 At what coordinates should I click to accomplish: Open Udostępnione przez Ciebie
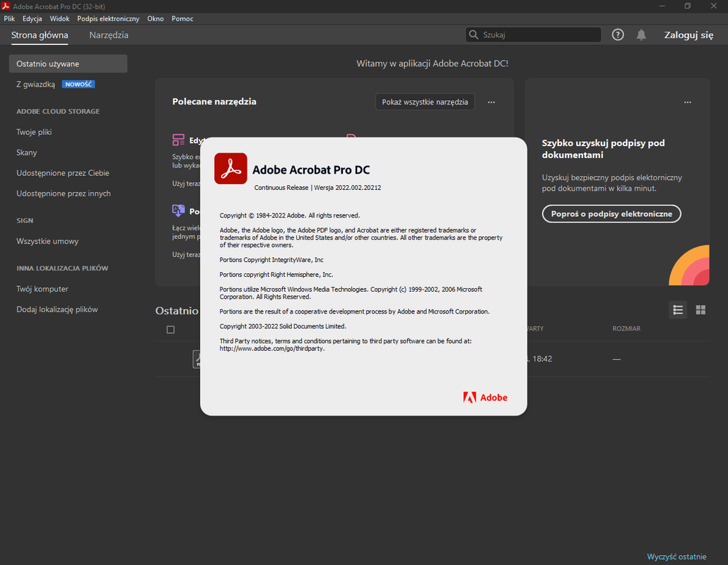coord(63,173)
